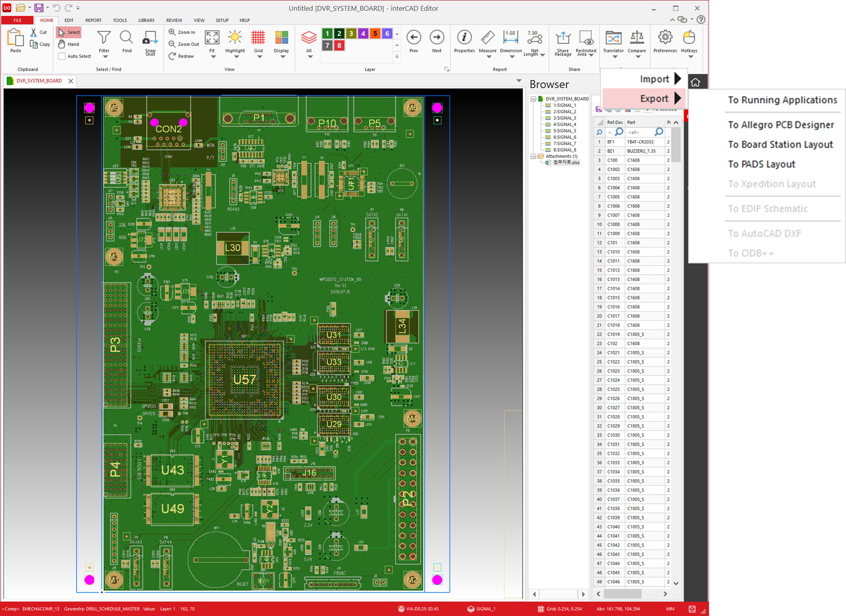
Task: Open the Hotkeys tool
Action: point(689,43)
